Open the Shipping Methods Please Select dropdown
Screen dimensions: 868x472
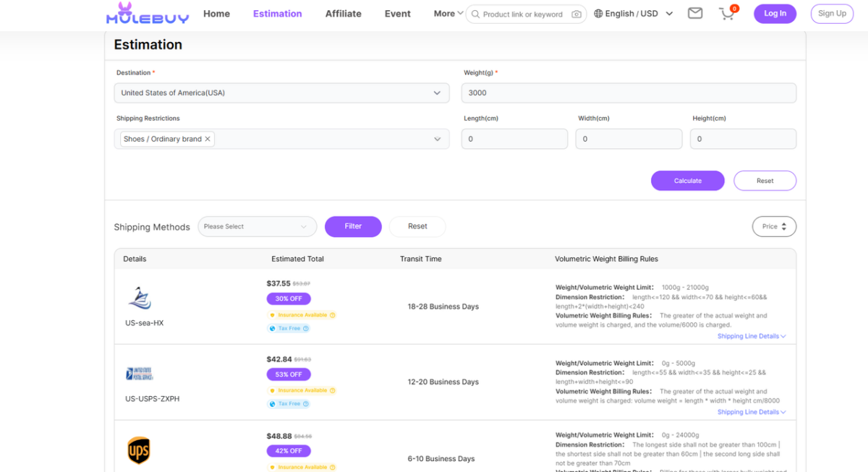pos(257,226)
